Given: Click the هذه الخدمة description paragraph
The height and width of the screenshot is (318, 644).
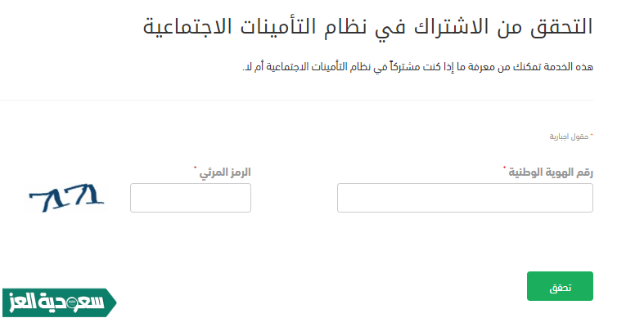Looking at the screenshot, I should (x=417, y=67).
